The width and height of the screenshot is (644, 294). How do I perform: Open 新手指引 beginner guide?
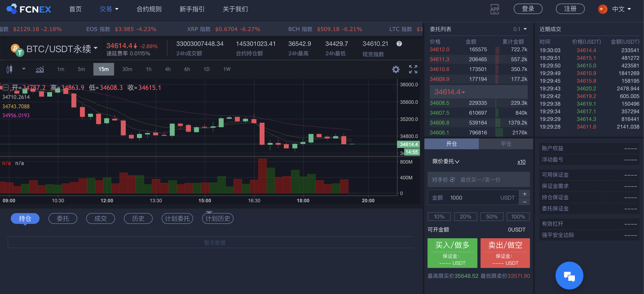192,9
